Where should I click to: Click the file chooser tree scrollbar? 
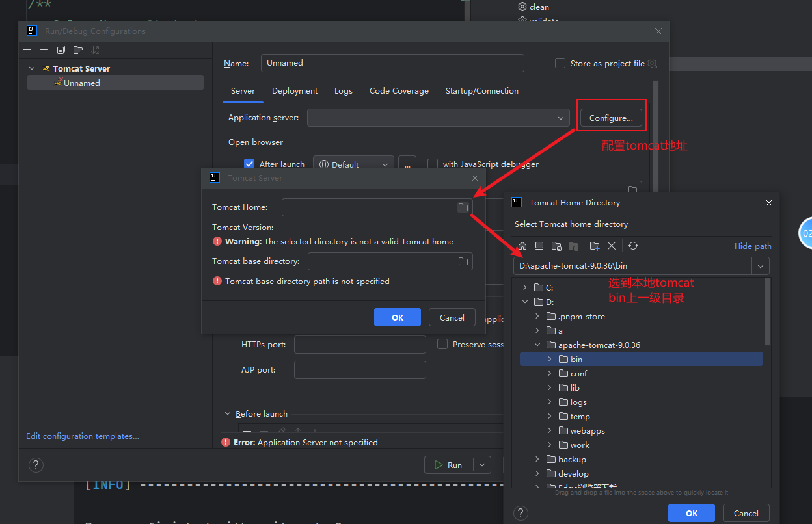(768, 312)
